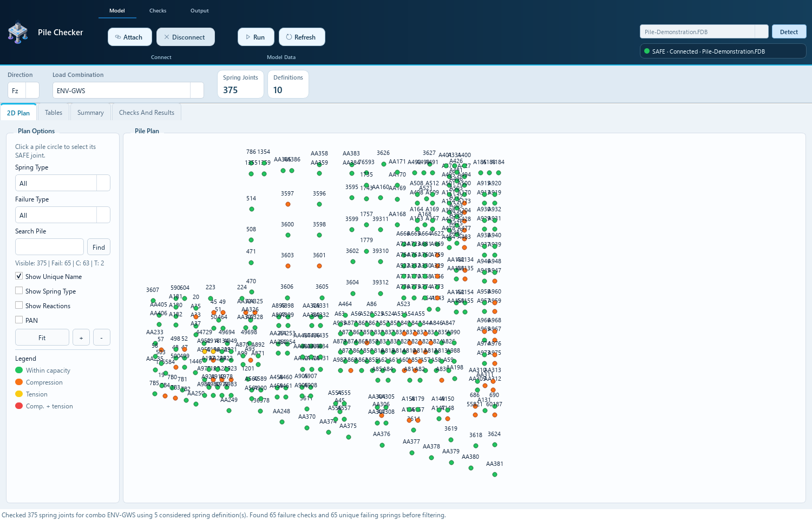812x520 pixels.
Task: Open the Model ribbon tab
Action: pyautogui.click(x=117, y=10)
